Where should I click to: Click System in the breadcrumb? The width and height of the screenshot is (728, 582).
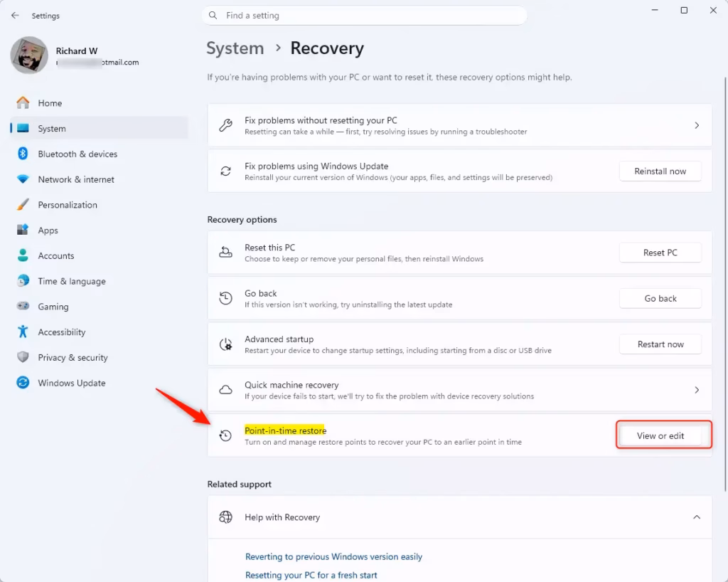(235, 48)
